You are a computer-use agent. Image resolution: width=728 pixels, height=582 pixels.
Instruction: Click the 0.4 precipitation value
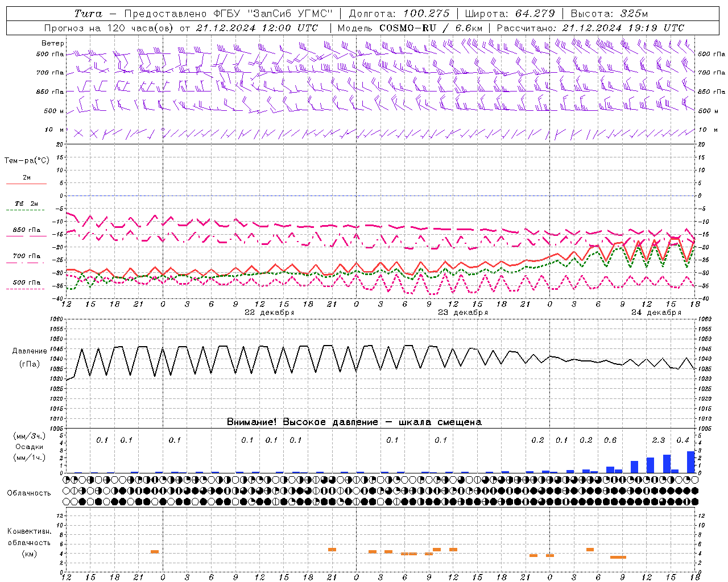682,440
